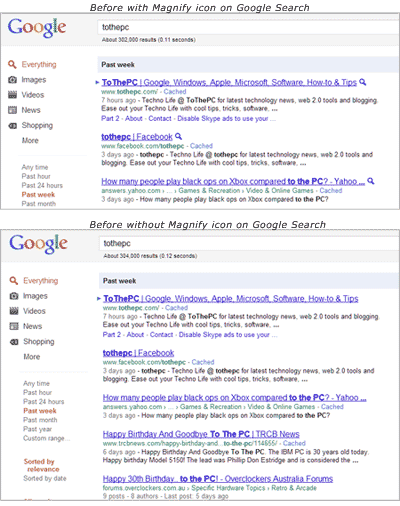This screenshot has width=400, height=506.
Task: Open Yahoo black ops result in bottom screenshot
Action: [235, 398]
